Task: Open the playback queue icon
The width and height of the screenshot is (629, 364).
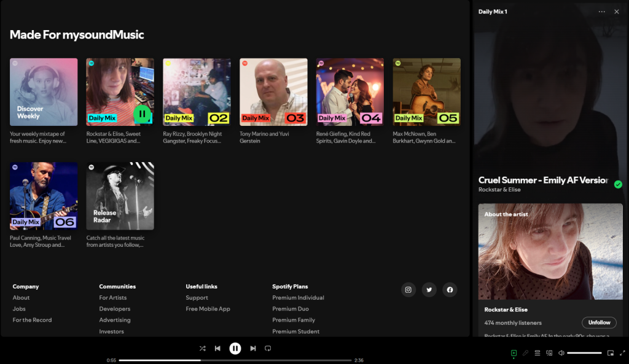Action: coord(537,353)
